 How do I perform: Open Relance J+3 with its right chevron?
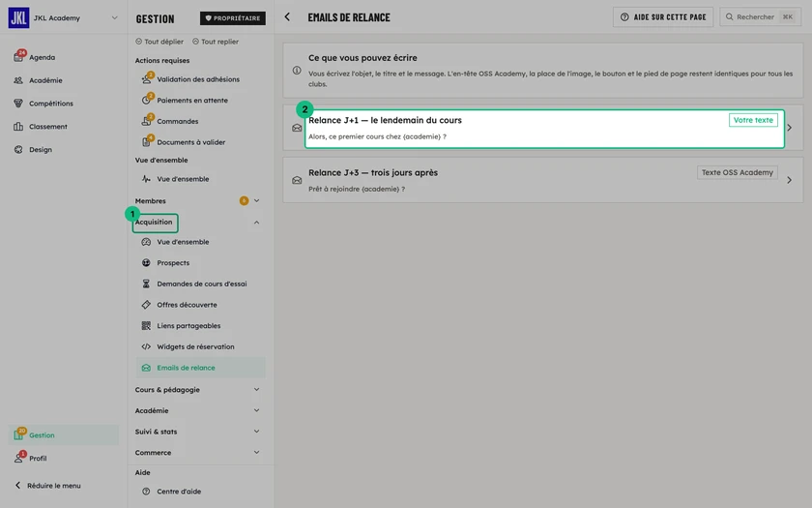click(x=789, y=180)
